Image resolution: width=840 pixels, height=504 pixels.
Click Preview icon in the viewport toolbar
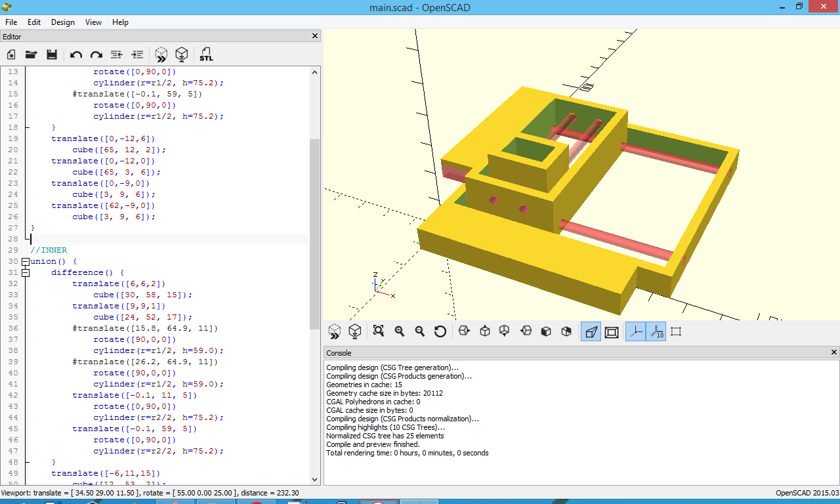point(335,331)
